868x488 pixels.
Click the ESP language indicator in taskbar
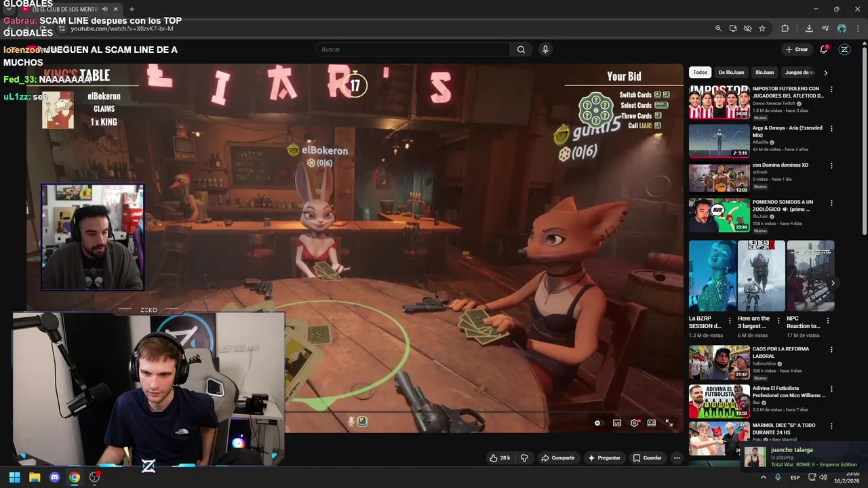(x=795, y=478)
